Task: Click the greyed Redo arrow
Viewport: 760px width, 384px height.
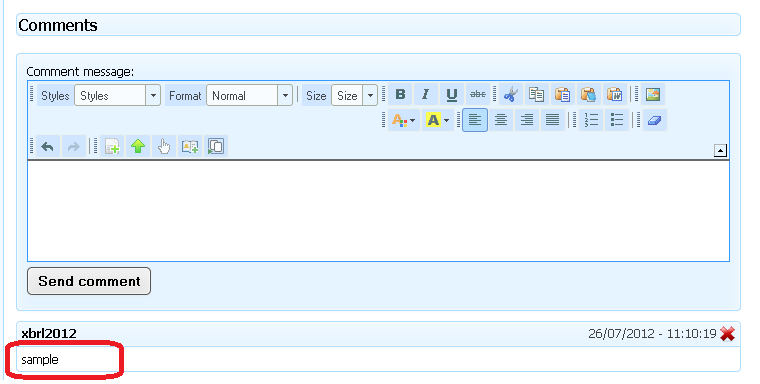Action: pos(74,146)
